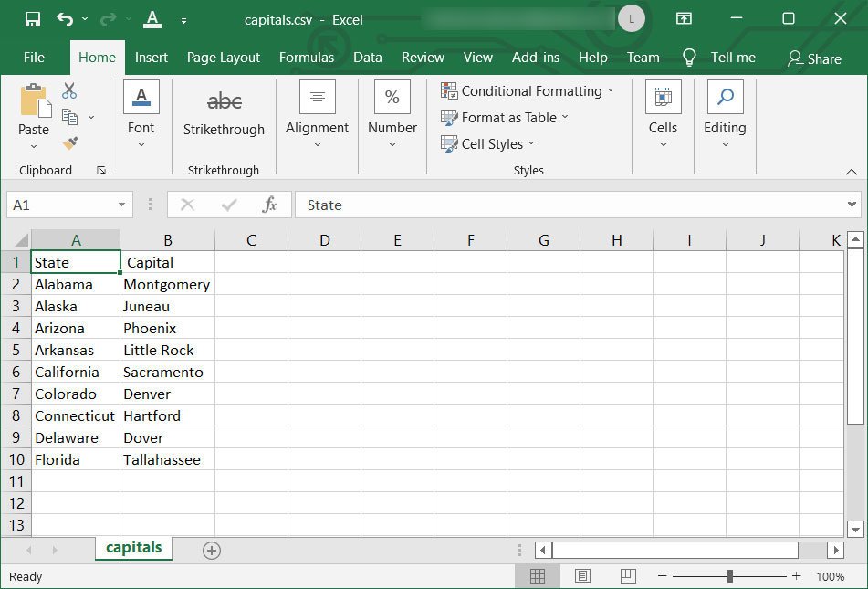This screenshot has width=868, height=589.
Task: Open the Clipboard dialog launcher
Action: pyautogui.click(x=101, y=170)
